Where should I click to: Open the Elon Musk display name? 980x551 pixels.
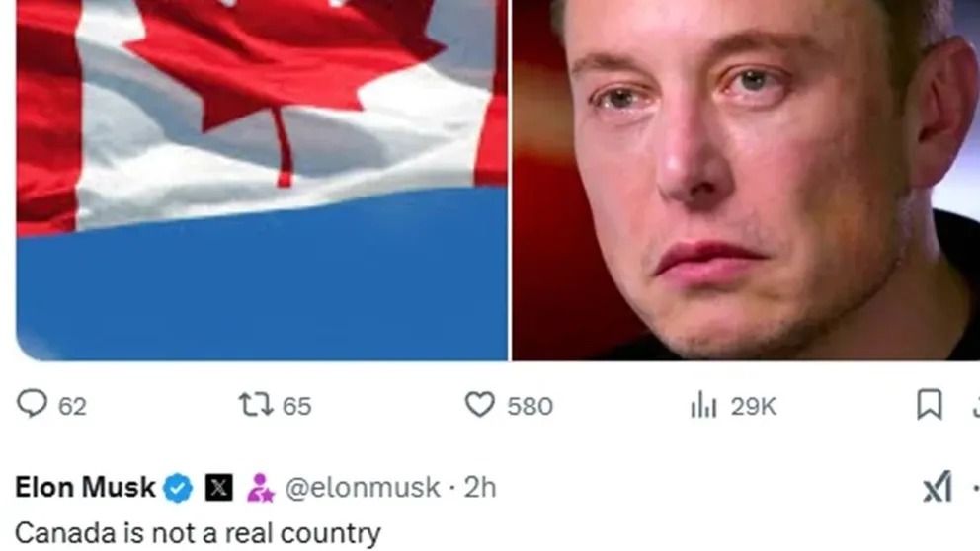[x=85, y=487]
